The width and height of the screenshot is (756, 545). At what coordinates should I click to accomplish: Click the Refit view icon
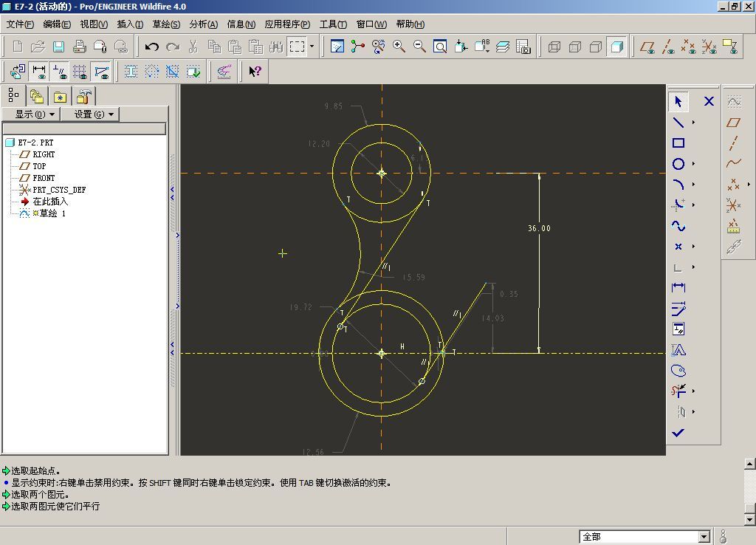point(440,47)
